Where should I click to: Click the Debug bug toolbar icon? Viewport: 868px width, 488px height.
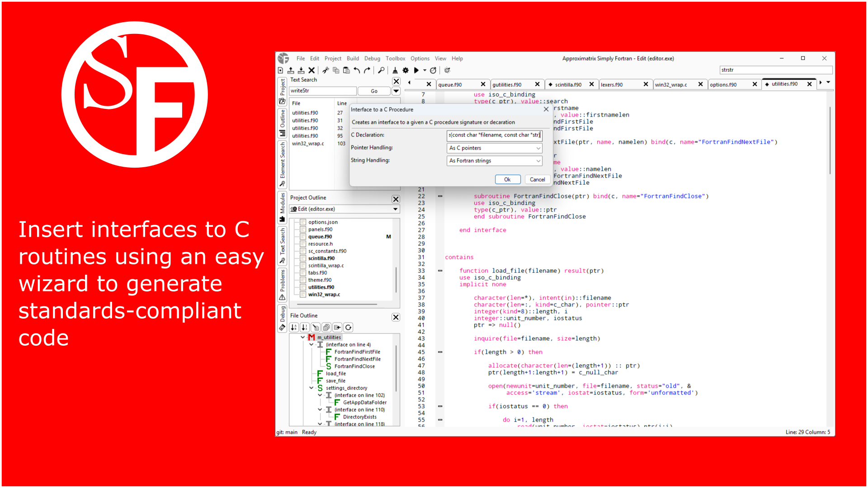[447, 70]
